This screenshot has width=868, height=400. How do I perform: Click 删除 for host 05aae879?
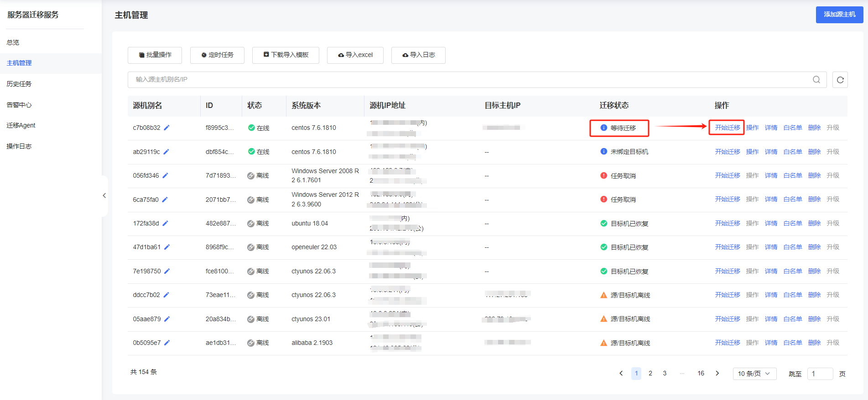coord(815,319)
